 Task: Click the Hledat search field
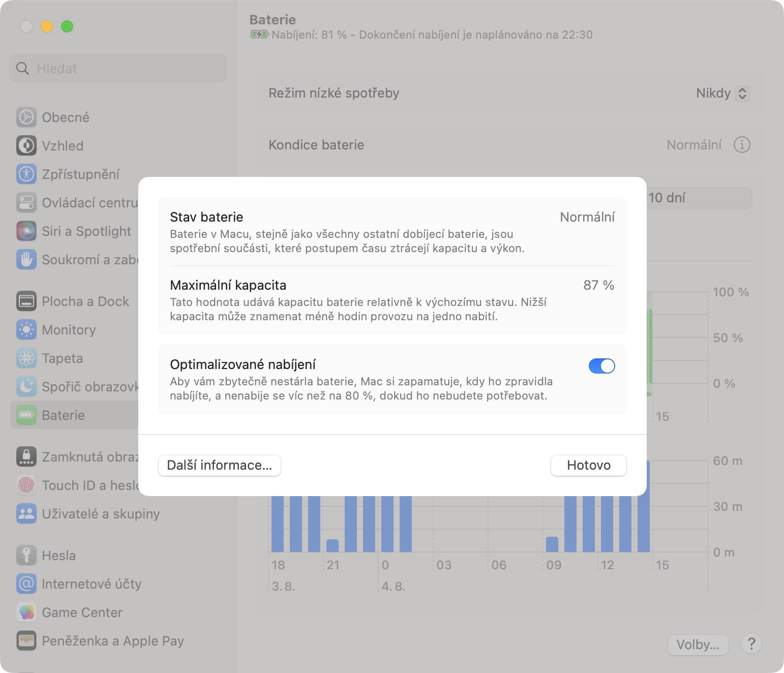click(118, 69)
